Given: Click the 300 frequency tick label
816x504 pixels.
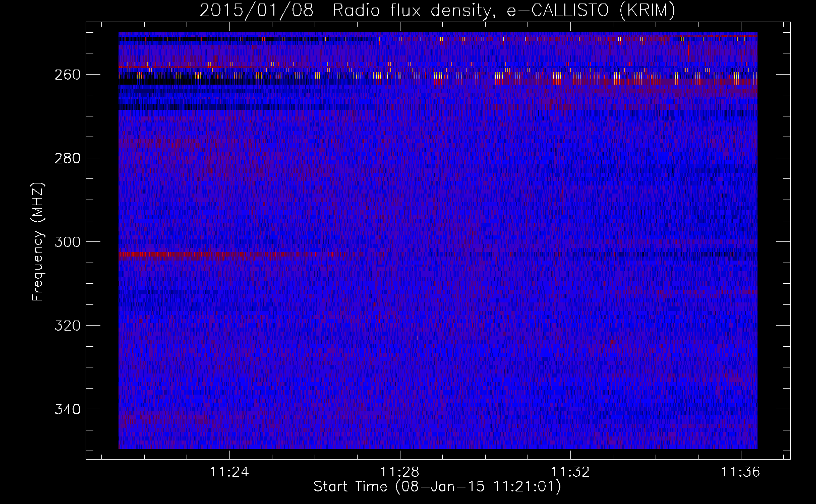Looking at the screenshot, I should click(67, 242).
